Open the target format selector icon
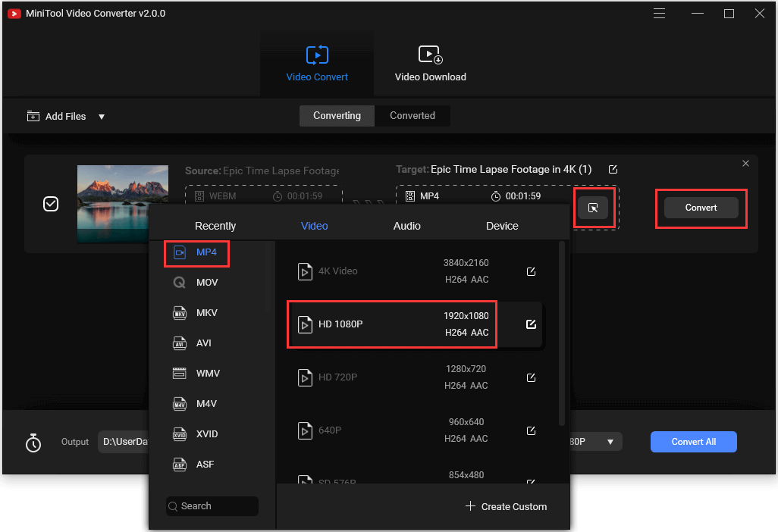Viewport: 778px width, 532px height. pyautogui.click(x=593, y=208)
